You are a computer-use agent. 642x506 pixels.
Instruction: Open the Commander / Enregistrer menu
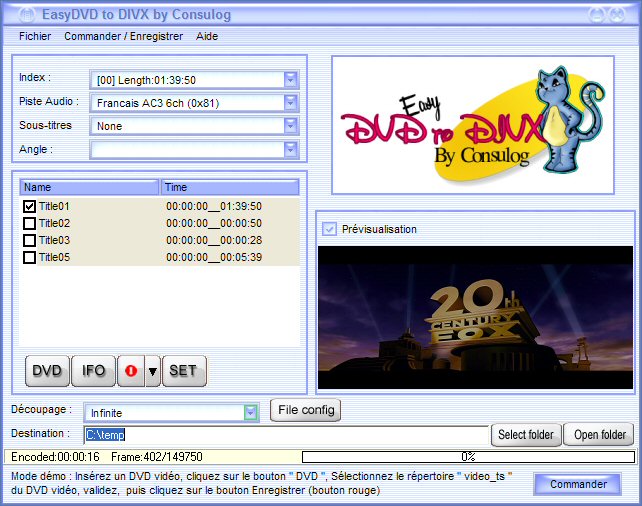[x=123, y=36]
